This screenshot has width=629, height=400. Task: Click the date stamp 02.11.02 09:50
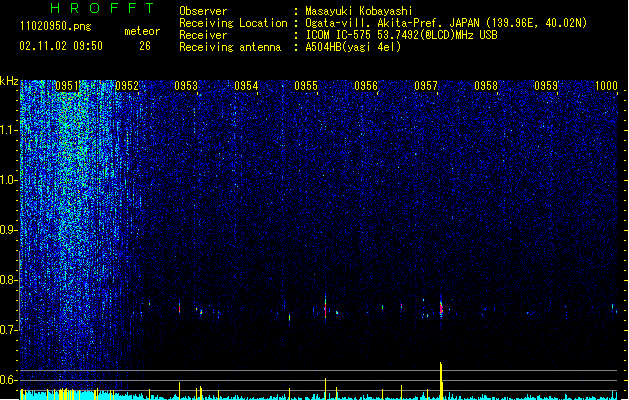[x=61, y=46]
